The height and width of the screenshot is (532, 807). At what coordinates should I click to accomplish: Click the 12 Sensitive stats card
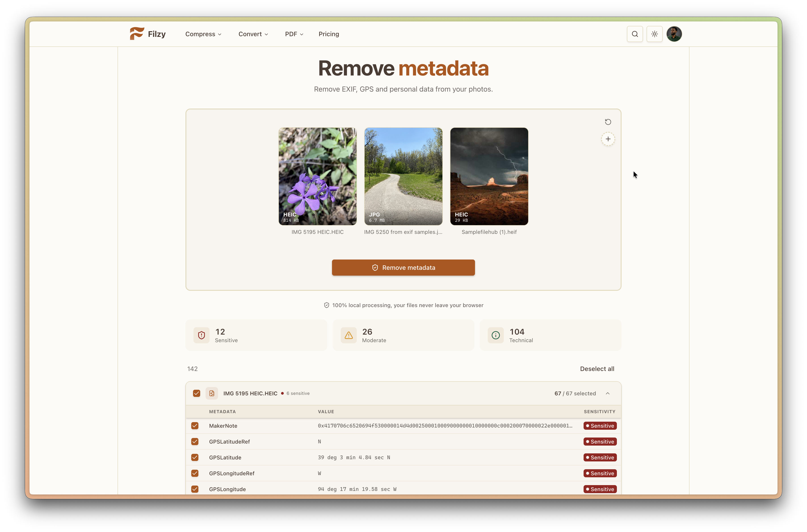(256, 335)
